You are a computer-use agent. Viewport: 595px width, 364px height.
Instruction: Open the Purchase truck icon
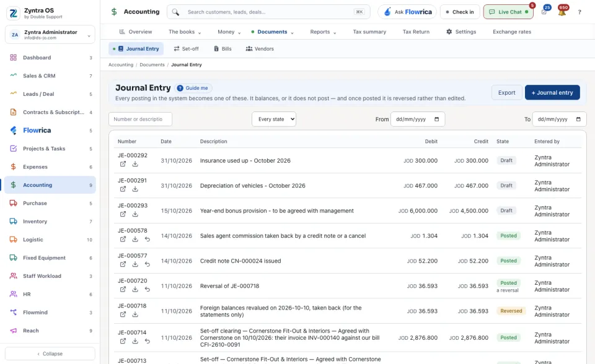[x=13, y=203]
